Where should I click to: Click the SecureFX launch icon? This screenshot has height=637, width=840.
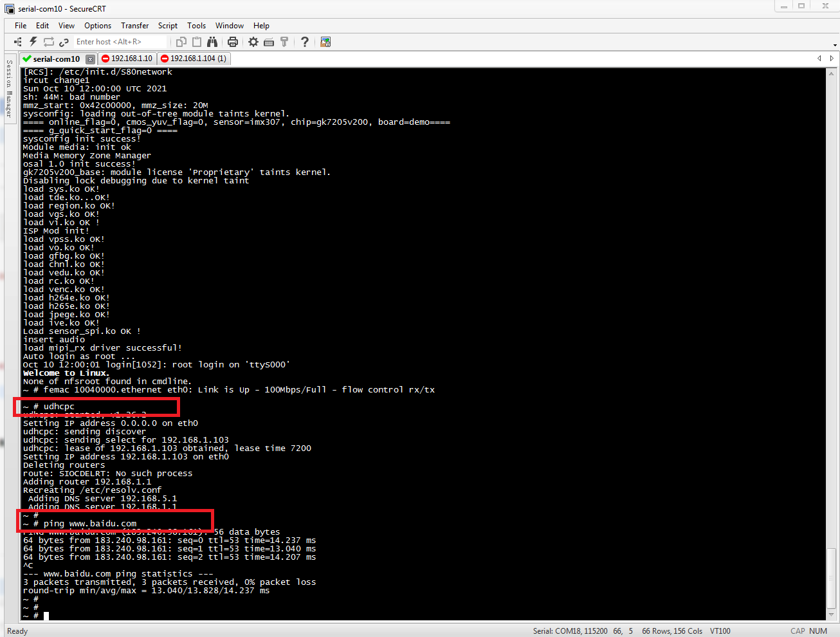point(325,42)
